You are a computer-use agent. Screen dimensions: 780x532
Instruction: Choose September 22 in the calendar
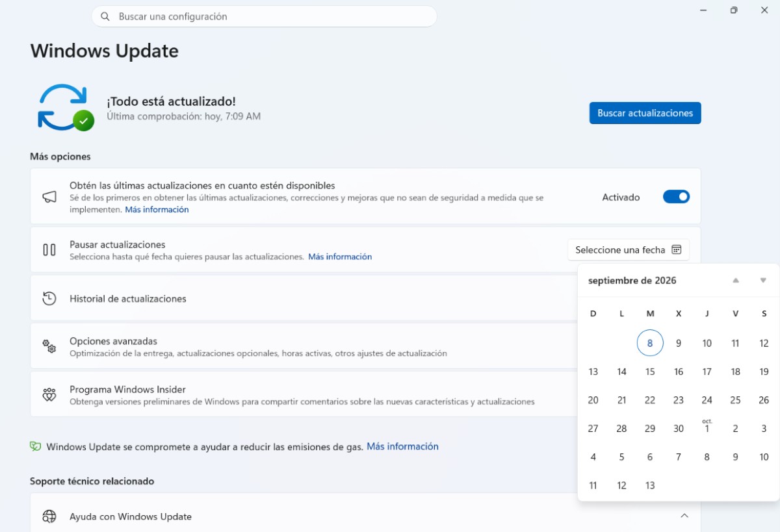point(650,400)
